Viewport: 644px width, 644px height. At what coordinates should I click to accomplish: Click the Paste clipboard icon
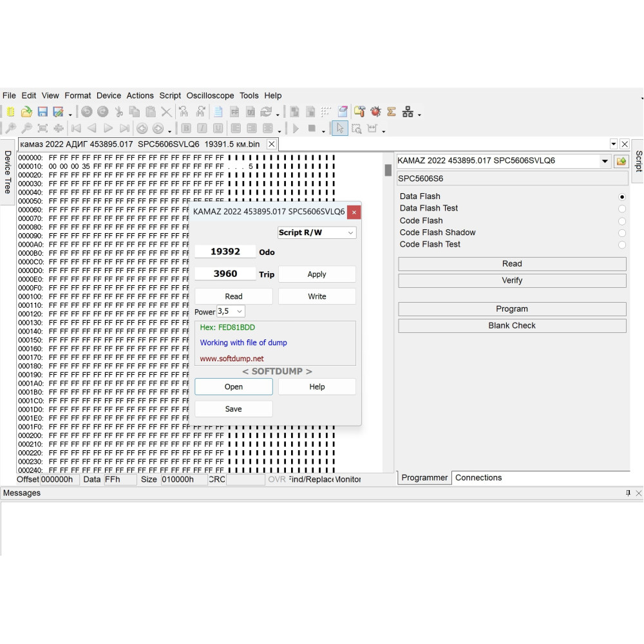point(151,111)
